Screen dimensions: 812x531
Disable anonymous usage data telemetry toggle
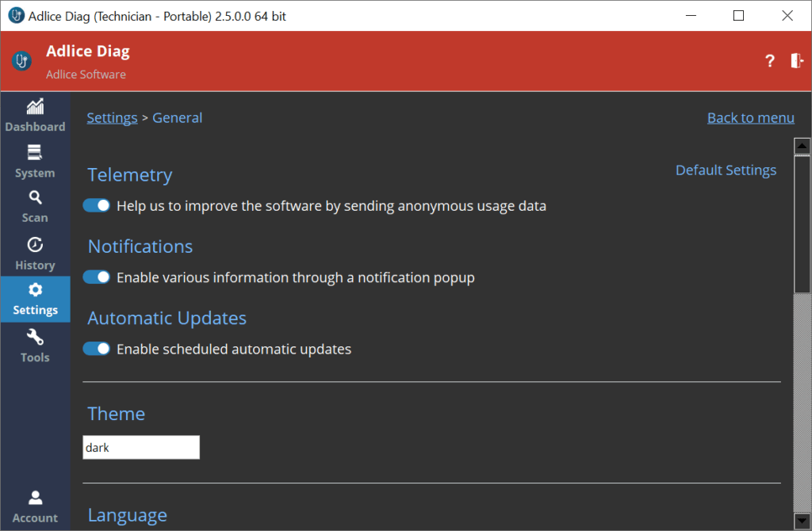[97, 205]
